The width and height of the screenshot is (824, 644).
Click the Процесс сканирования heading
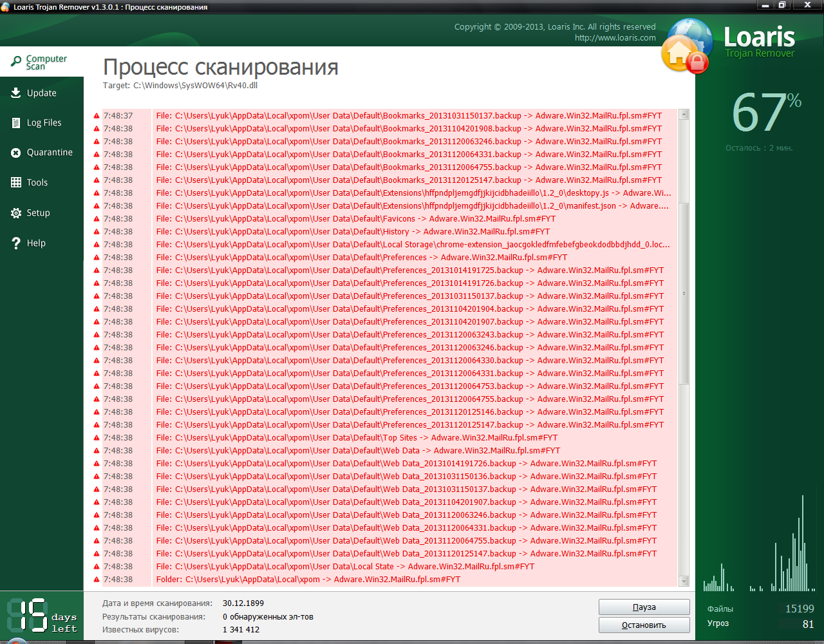(221, 67)
